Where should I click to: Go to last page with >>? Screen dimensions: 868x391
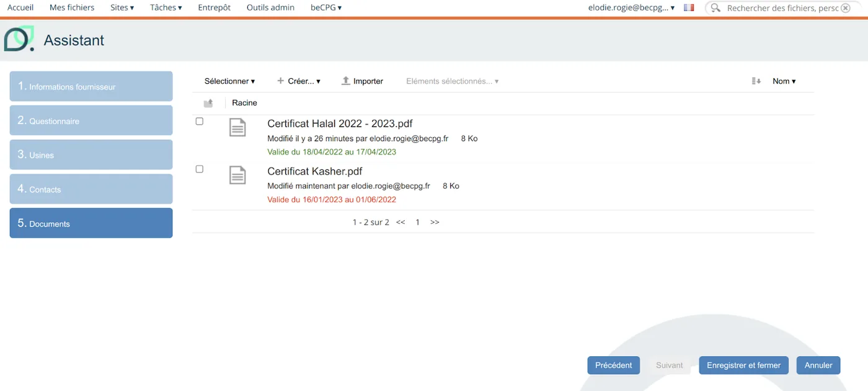click(435, 222)
